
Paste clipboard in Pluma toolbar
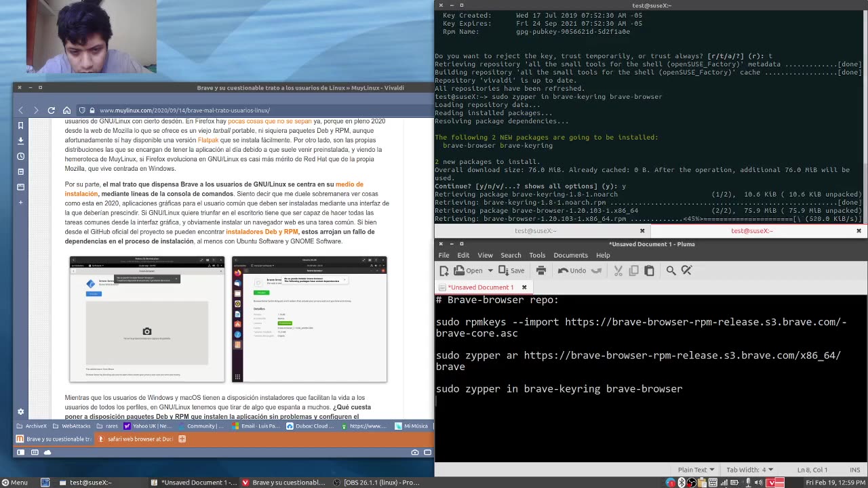tap(649, 270)
